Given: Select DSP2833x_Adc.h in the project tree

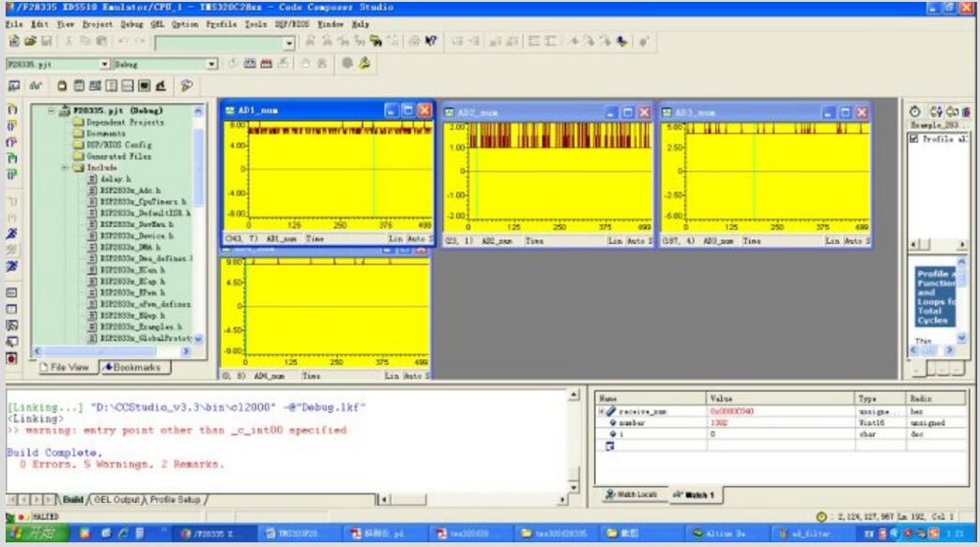Looking at the screenshot, I should click(124, 190).
